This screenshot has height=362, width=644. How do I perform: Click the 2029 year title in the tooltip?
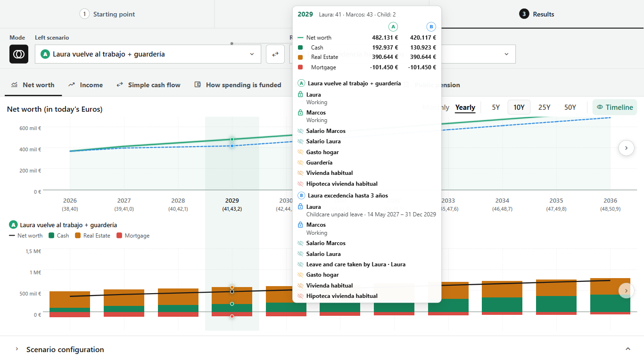pyautogui.click(x=305, y=14)
